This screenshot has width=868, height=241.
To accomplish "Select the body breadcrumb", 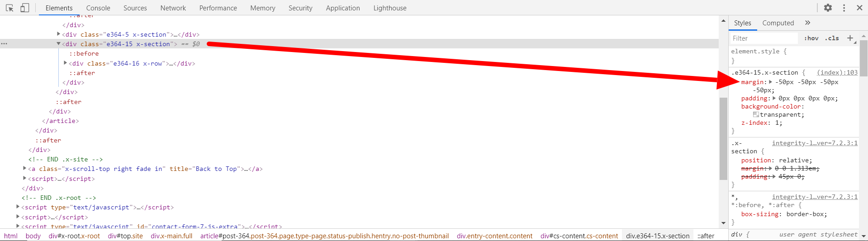I will [x=33, y=236].
